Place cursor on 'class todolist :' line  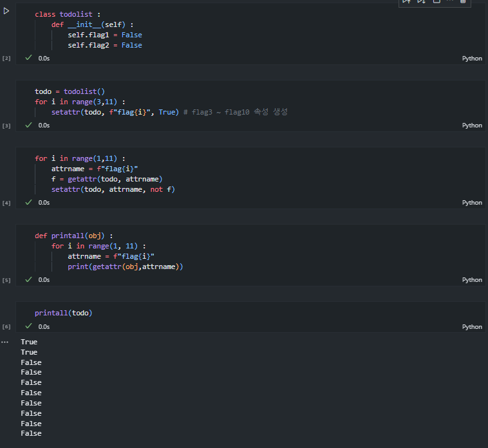coord(68,14)
